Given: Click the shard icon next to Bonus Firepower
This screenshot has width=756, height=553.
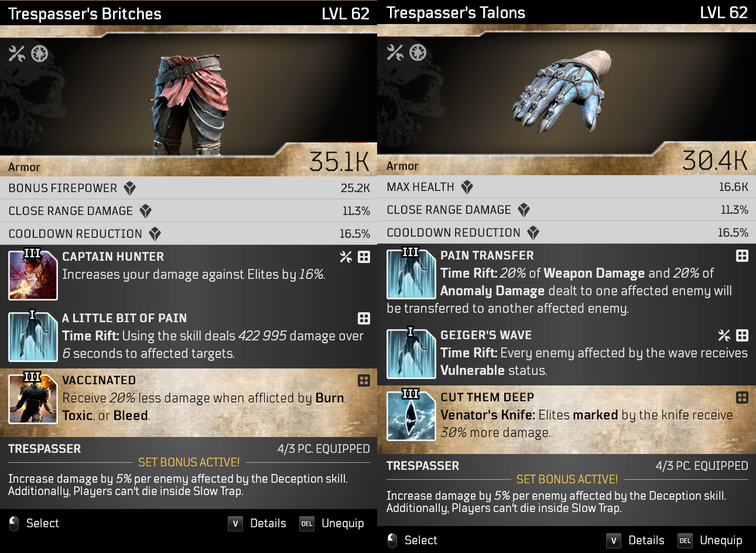Looking at the screenshot, I should (130, 188).
